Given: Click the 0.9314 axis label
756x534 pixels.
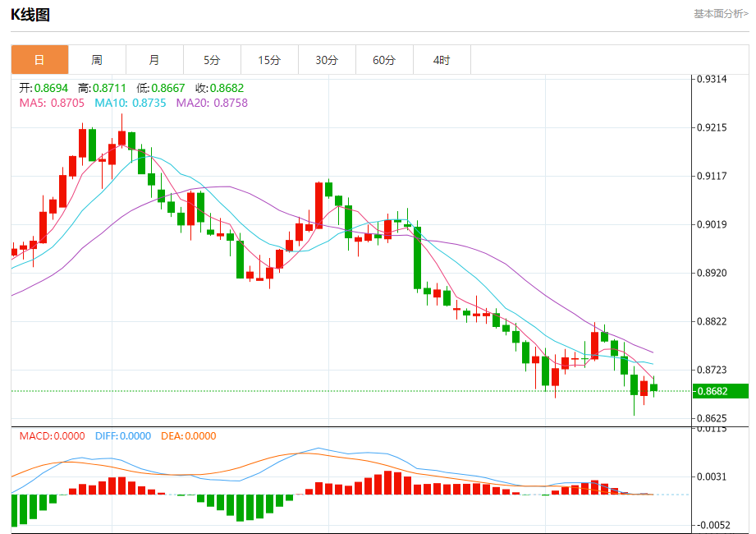Looking at the screenshot, I should pyautogui.click(x=712, y=79).
